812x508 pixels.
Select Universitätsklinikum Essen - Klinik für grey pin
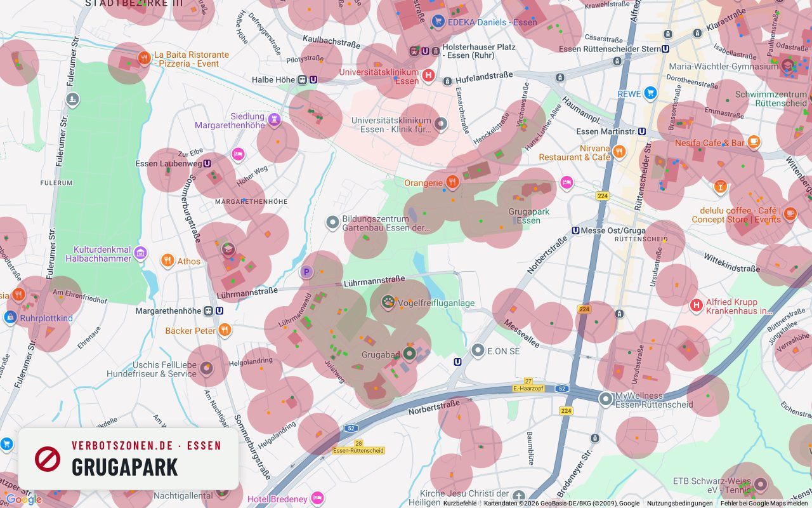[441, 123]
